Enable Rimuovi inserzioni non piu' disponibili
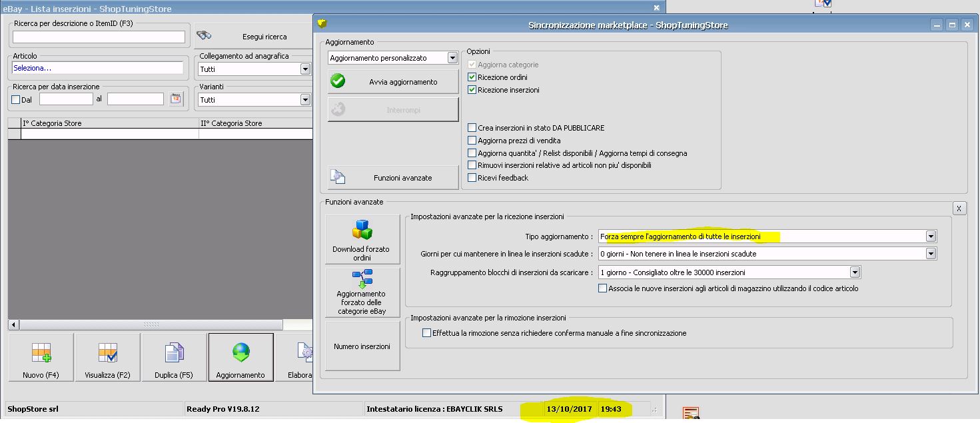The image size is (980, 423). 472,165
